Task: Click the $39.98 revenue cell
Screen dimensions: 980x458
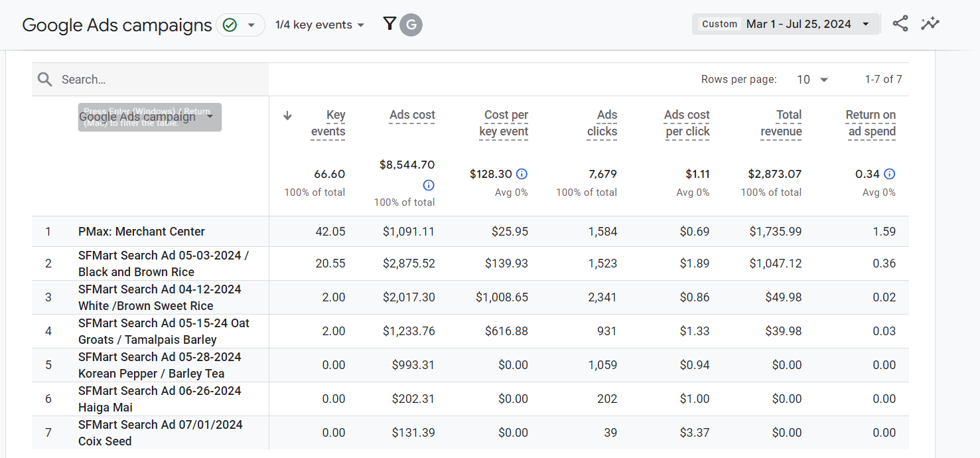Action: pos(784,331)
